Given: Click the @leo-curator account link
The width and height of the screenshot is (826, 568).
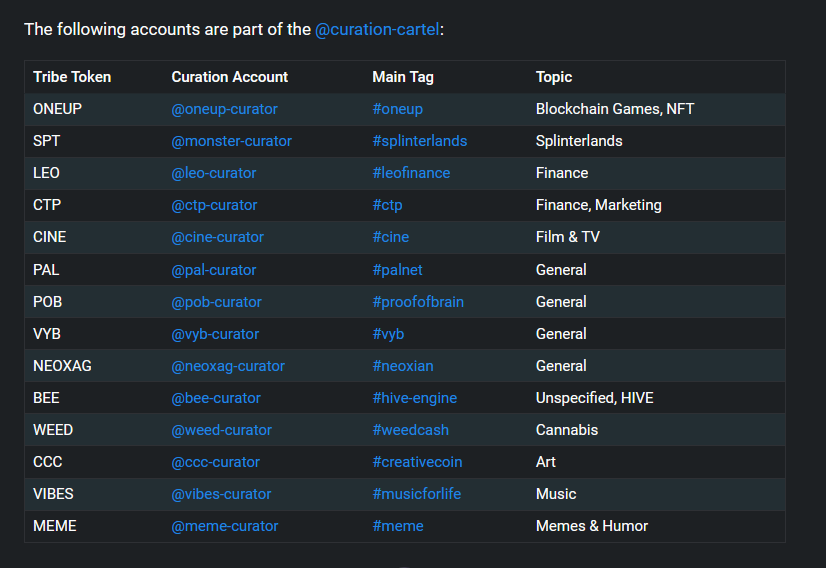Looking at the screenshot, I should point(214,173).
